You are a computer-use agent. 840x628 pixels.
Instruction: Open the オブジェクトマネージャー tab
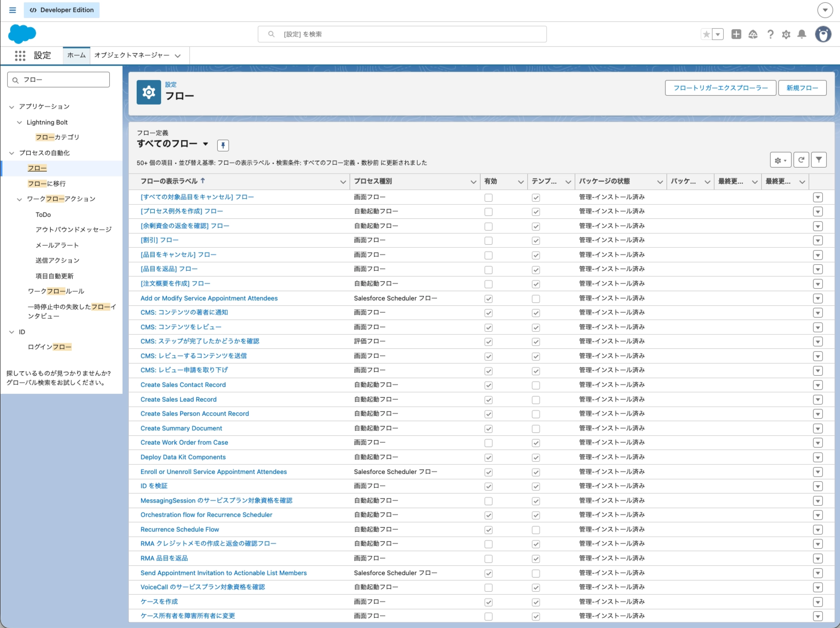(132, 55)
